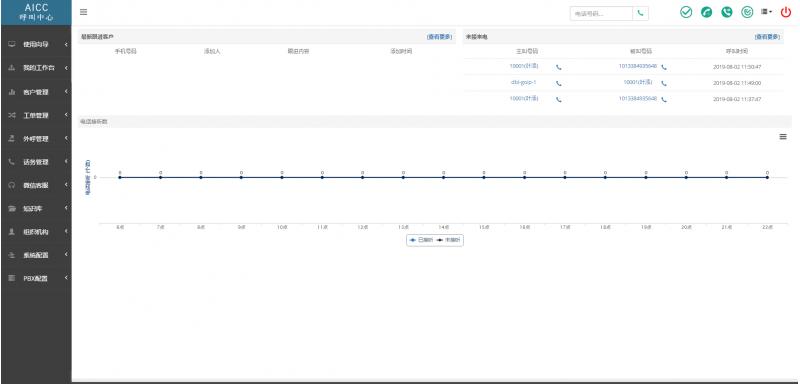The height and width of the screenshot is (384, 800).
Task: Select the 最新跟进客户 panel title
Action: coord(97,37)
